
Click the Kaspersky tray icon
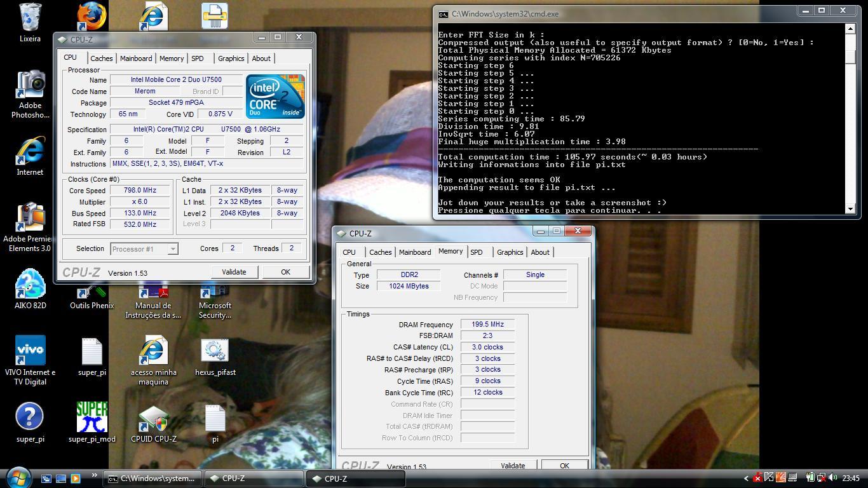(769, 478)
